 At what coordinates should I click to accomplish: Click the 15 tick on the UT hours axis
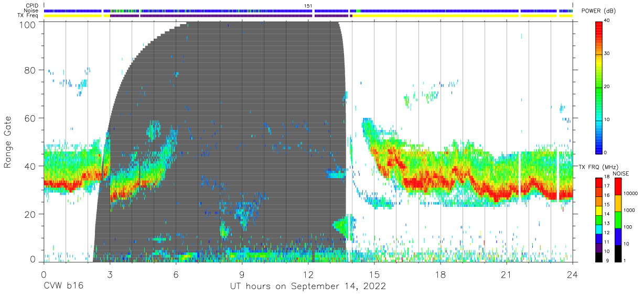click(374, 274)
